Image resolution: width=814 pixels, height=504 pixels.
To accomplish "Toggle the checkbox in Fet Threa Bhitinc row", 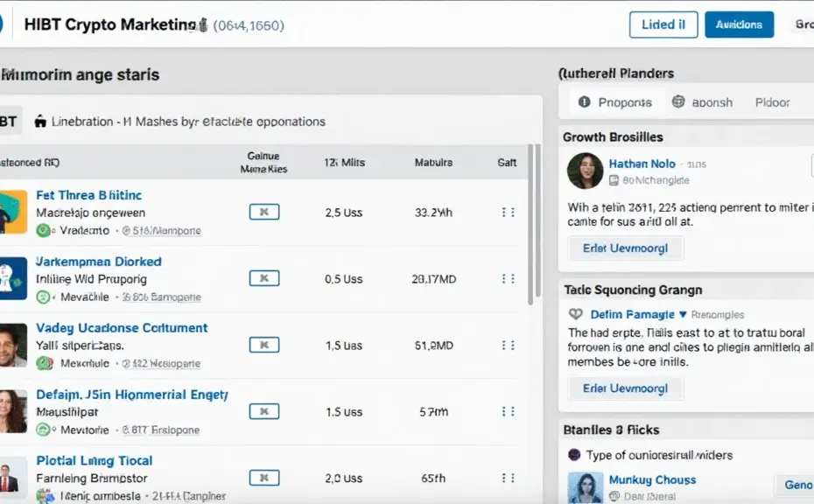I will [x=263, y=212].
